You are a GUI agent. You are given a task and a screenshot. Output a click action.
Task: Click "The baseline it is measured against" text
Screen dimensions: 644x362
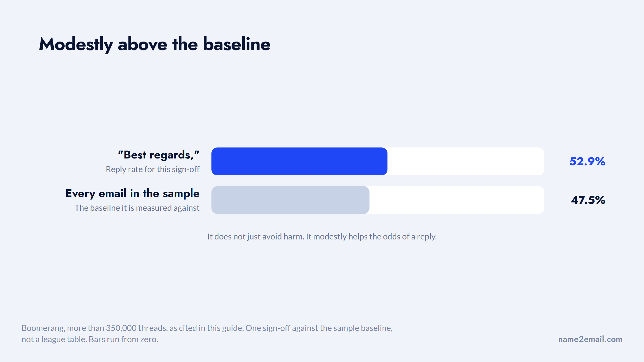coord(137,208)
